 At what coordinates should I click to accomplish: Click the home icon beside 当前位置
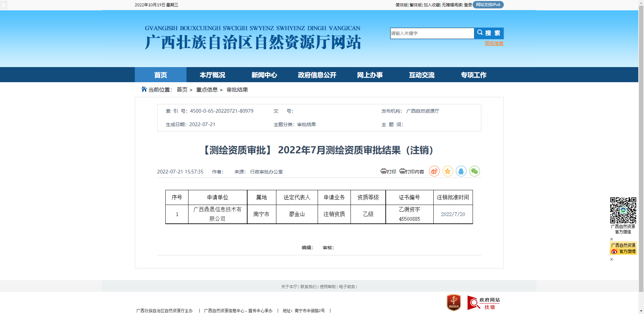[144, 89]
